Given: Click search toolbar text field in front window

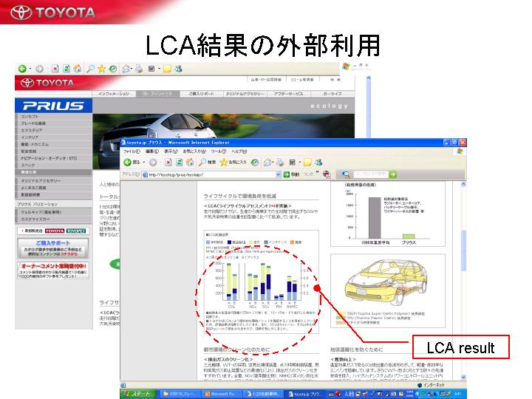Looking at the screenshot, I should pos(370,174).
